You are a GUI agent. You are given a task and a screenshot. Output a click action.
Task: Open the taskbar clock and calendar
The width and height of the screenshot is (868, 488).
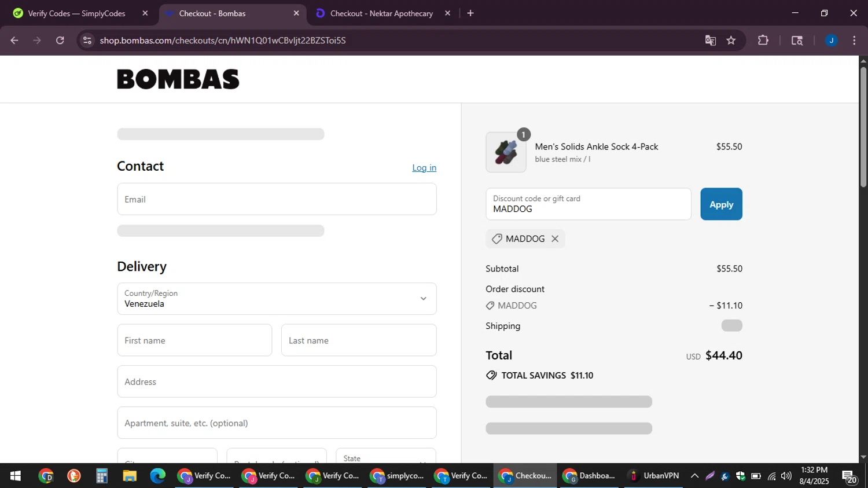(x=814, y=476)
